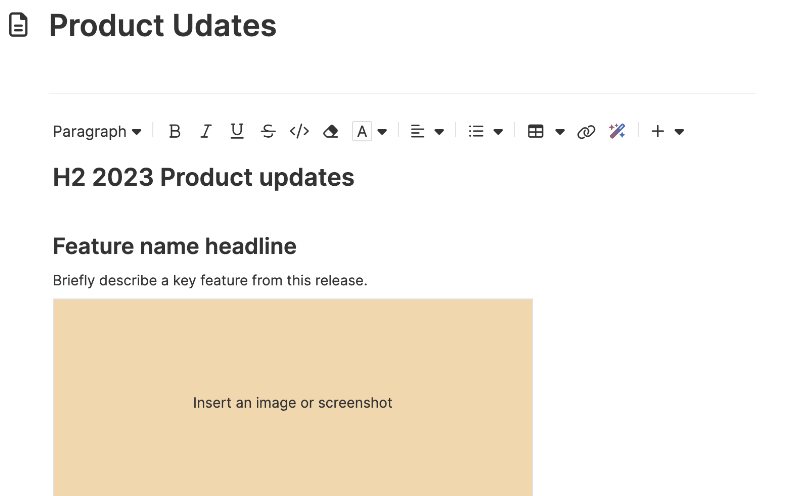Toggle italic formatting
The width and height of the screenshot is (800, 496).
click(206, 132)
